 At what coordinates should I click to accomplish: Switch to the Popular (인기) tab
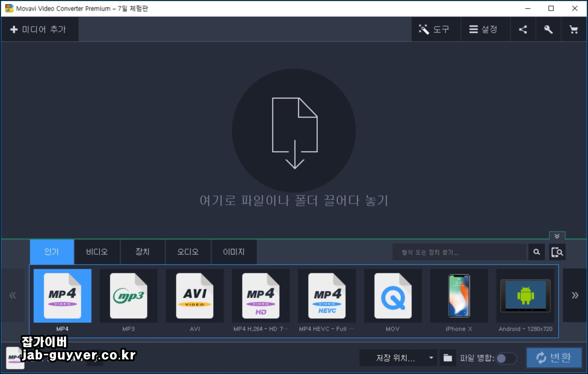point(52,252)
